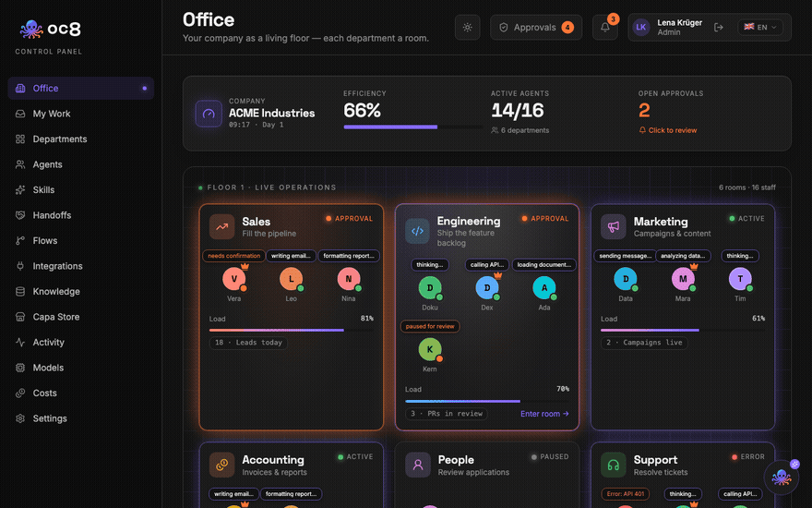The image size is (812, 508).
Task: Click the company gauge icon
Action: coord(209,114)
